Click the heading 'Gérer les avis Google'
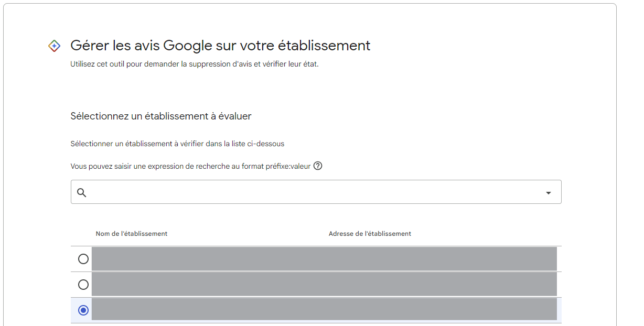This screenshot has width=644, height=326. coord(220,46)
